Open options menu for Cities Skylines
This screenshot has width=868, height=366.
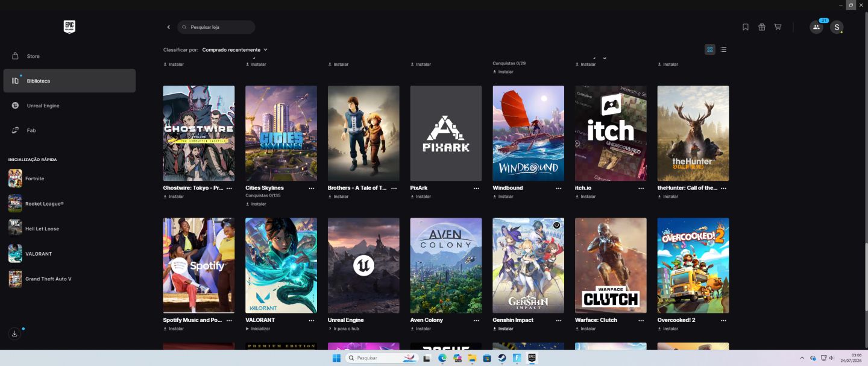click(312, 188)
